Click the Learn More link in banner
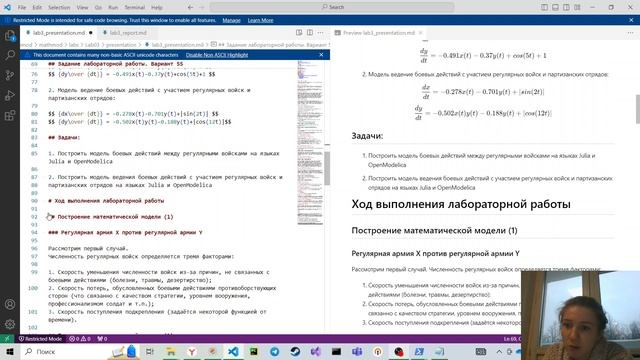Screen dimensions: 640x360 click(260, 20)
